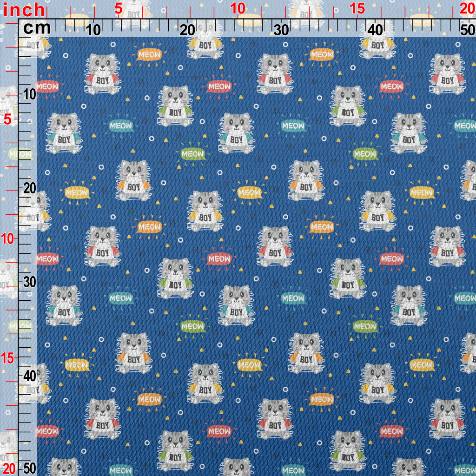This screenshot has height=476, width=476.
Task: Select the 30 cm mark on left ruler
Action: tap(30, 282)
